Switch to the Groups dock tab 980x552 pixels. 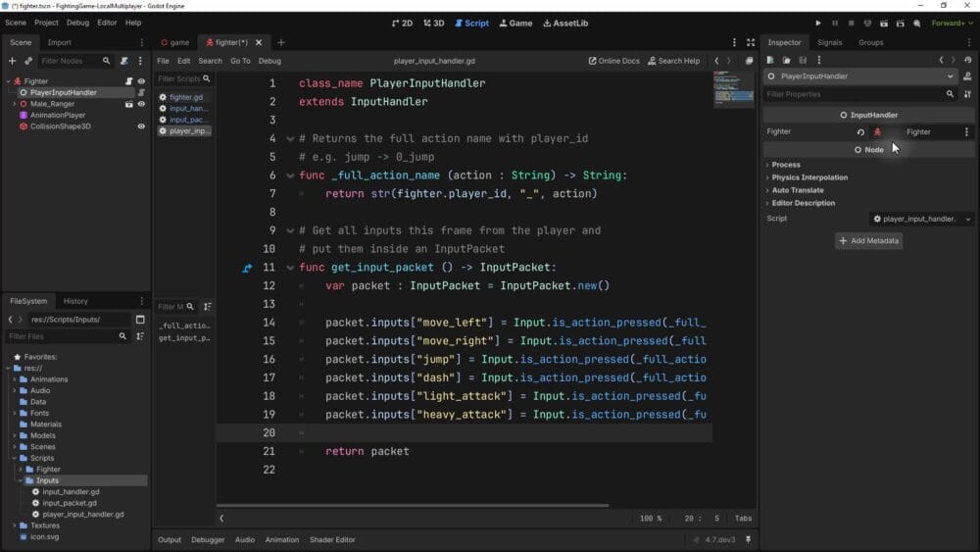tap(870, 42)
